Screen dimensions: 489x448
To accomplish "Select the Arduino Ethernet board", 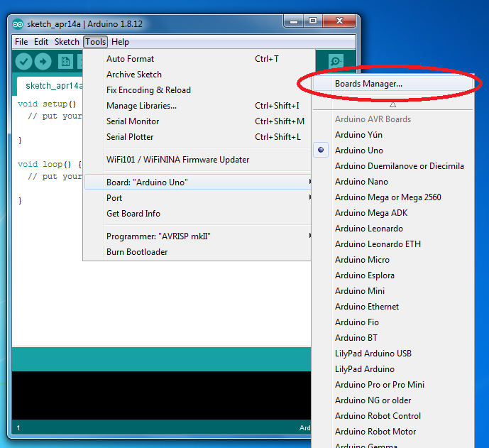I will pos(392,307).
